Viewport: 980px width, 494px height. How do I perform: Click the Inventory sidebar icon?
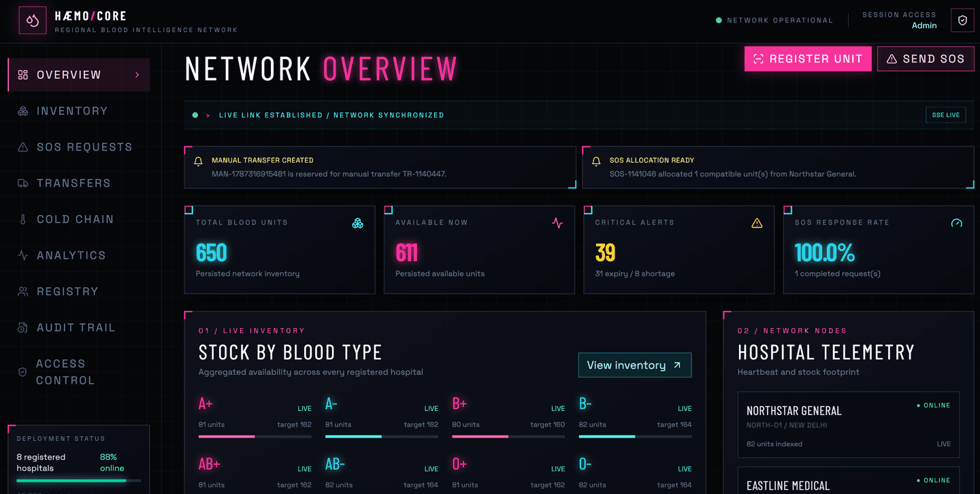pos(23,111)
